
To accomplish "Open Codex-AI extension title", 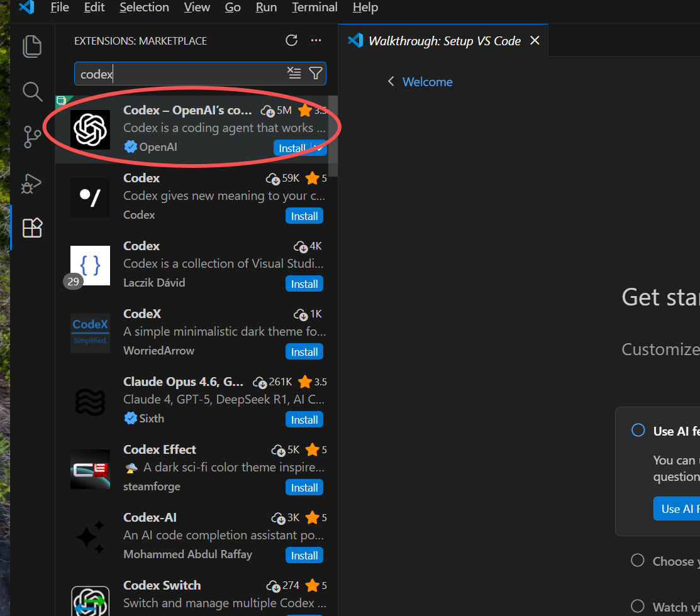I will tap(150, 517).
